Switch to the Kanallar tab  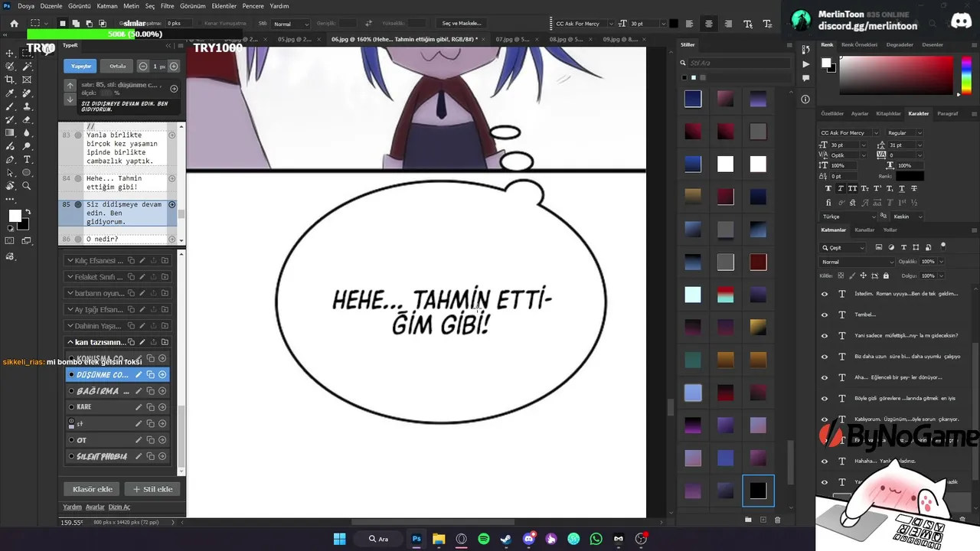pos(864,230)
